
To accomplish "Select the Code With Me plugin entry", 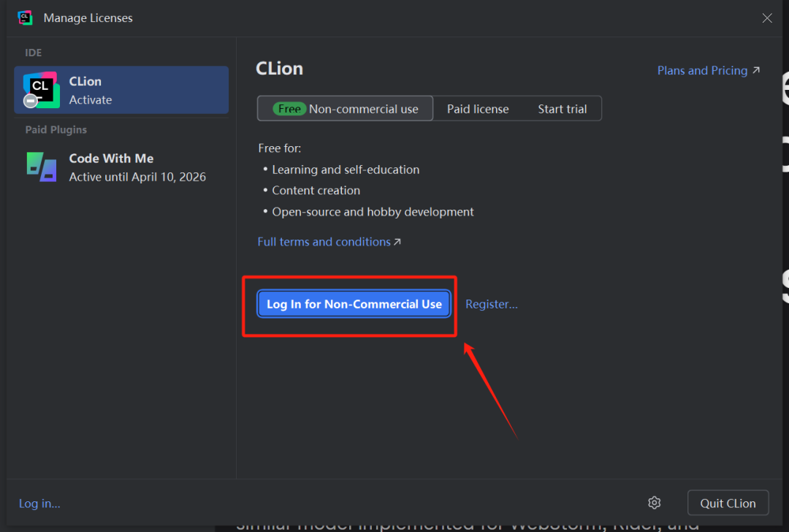I will pos(121,167).
